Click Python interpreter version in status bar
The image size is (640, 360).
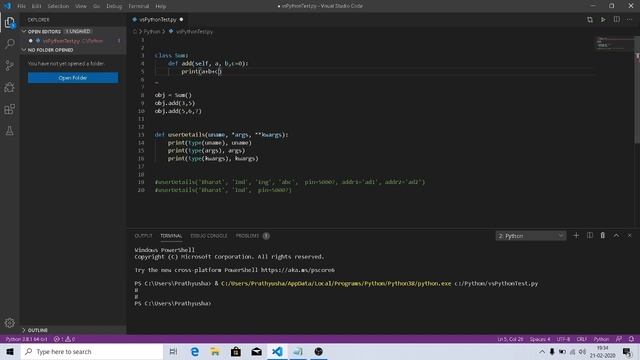pos(26,339)
